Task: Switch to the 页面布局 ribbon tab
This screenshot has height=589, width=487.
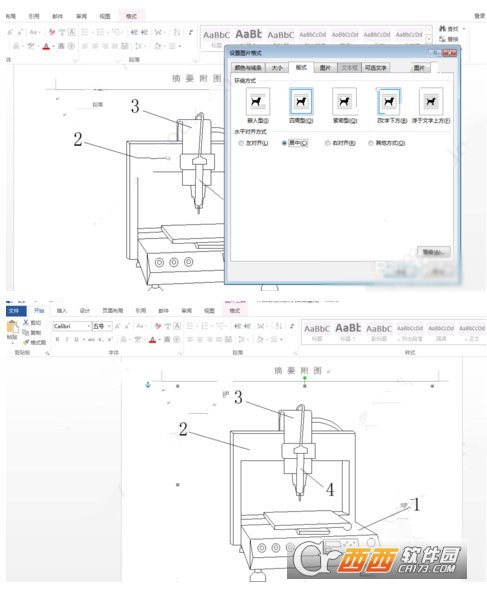Action: (113, 311)
